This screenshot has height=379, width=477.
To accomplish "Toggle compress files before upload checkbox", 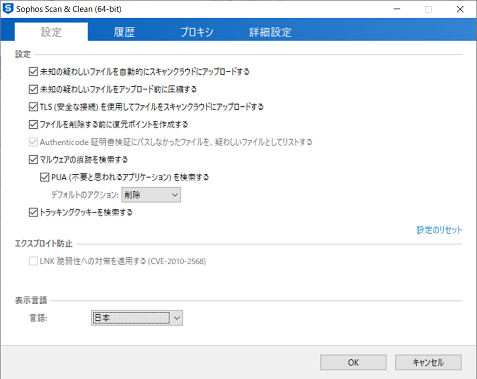I will coord(33,89).
